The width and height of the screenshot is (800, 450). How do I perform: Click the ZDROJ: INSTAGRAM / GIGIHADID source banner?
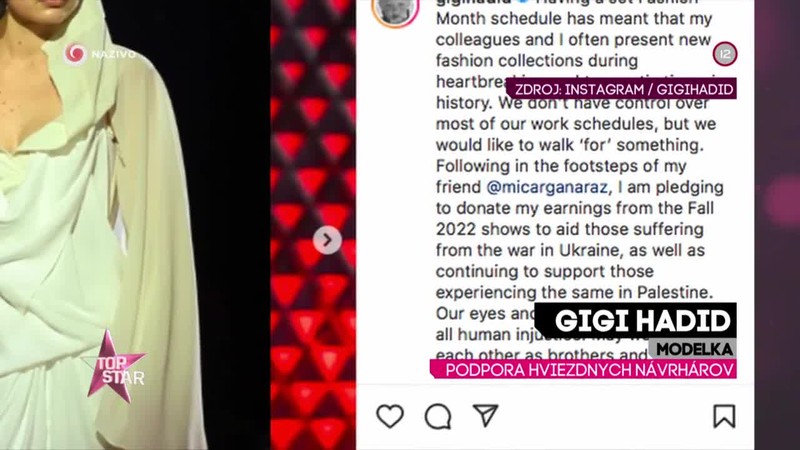coord(621,89)
